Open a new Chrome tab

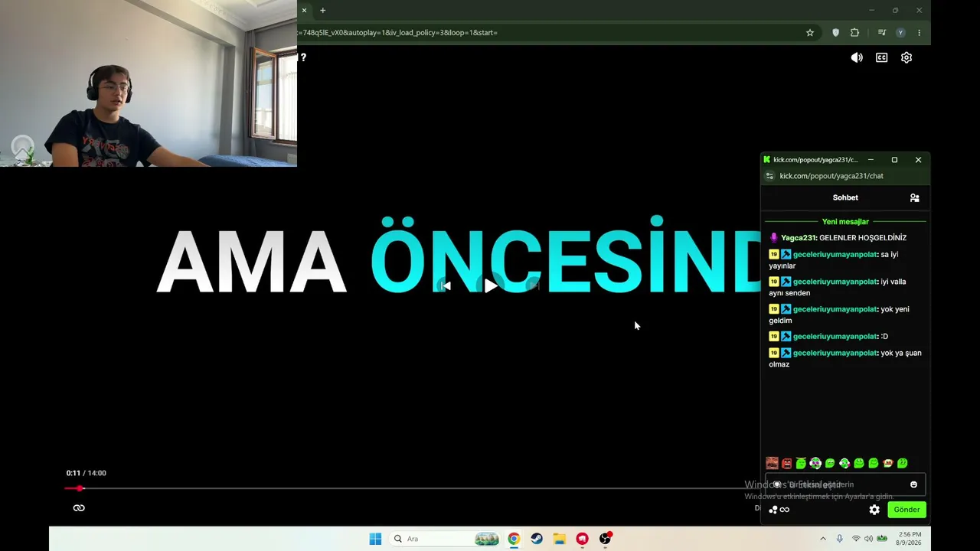coord(322,11)
